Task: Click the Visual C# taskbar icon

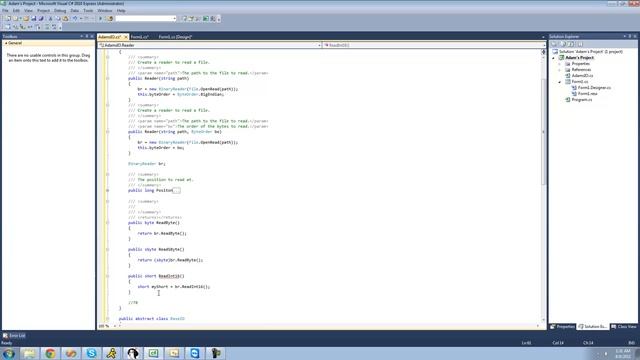Action: click(153, 353)
